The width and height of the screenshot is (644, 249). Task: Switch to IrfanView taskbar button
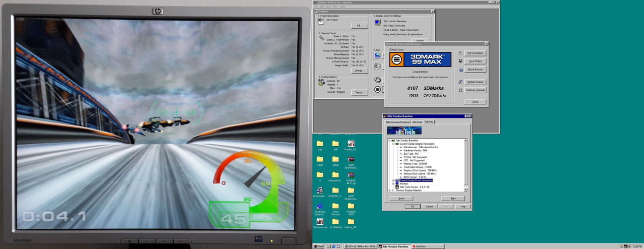428,246
